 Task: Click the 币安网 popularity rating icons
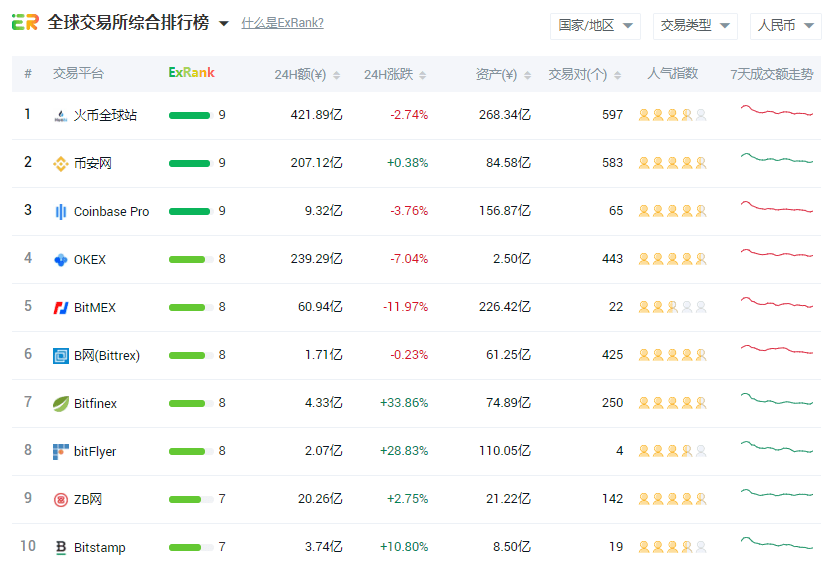tap(673, 163)
